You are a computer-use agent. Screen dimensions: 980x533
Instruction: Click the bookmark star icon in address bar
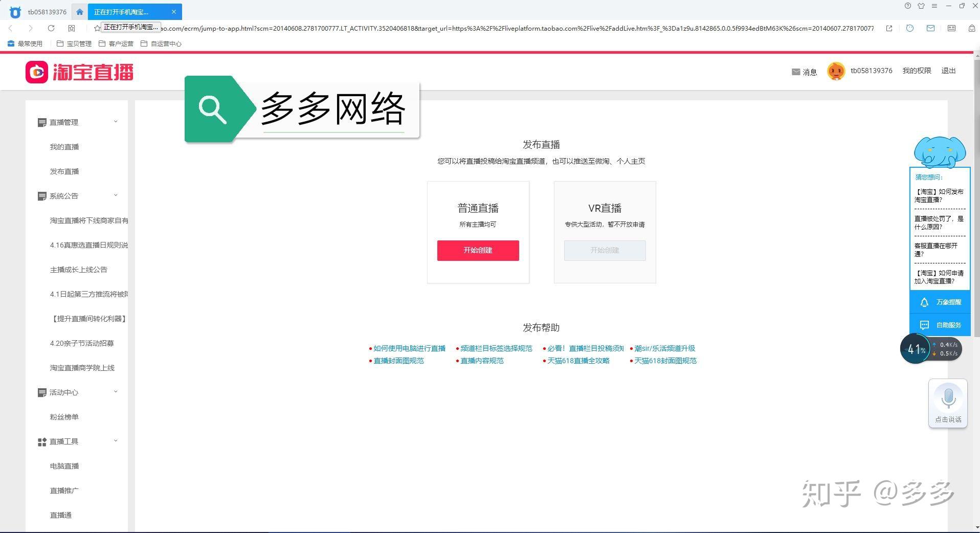coord(97,28)
